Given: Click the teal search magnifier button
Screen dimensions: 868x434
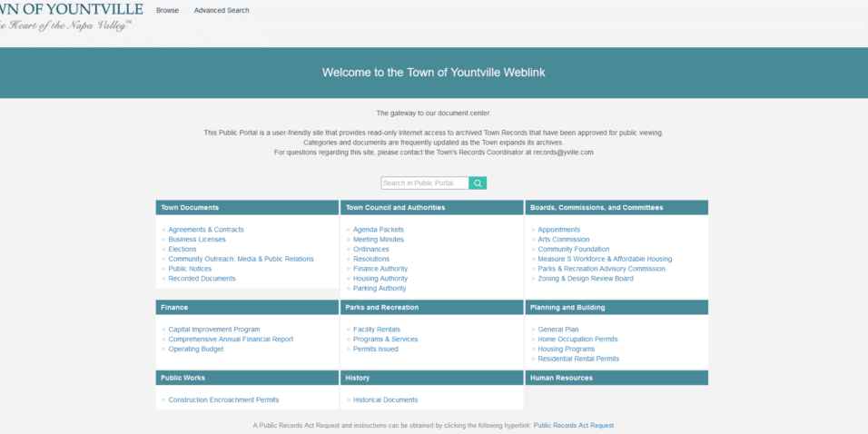Looking at the screenshot, I should (x=478, y=183).
